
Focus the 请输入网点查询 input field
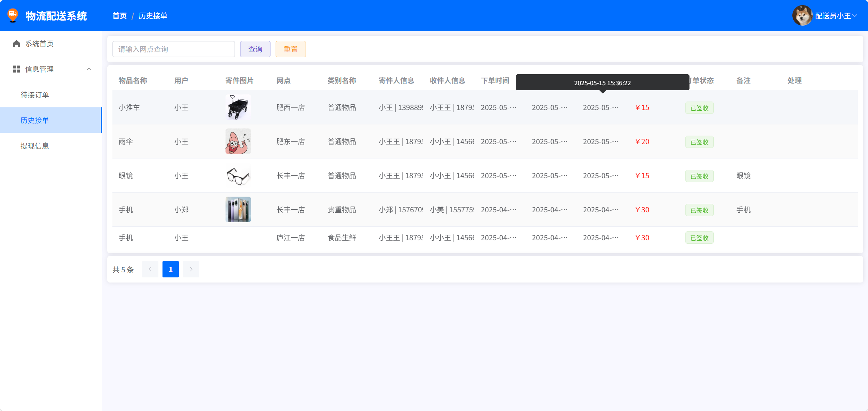(173, 49)
